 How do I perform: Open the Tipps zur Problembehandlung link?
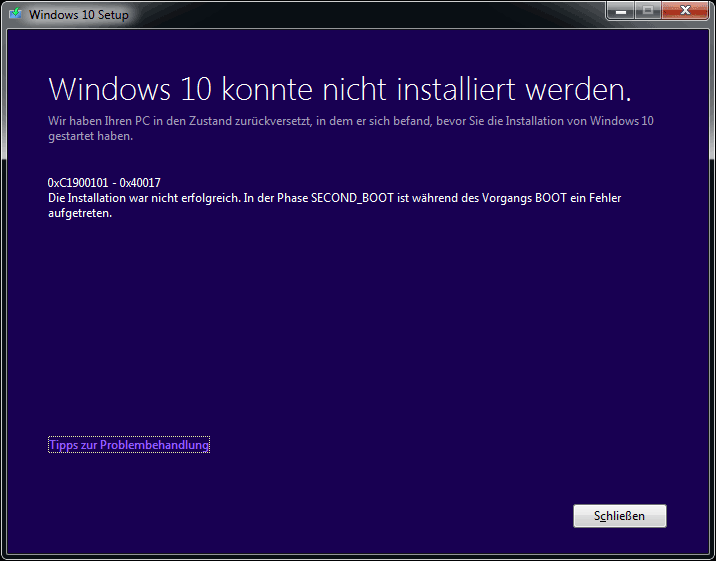(129, 445)
